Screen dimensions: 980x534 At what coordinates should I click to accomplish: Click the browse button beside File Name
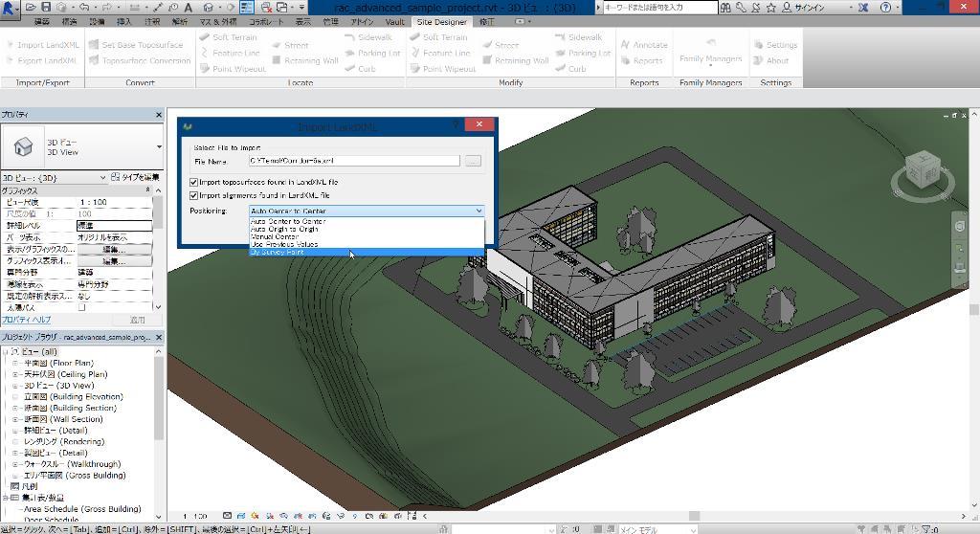(473, 162)
